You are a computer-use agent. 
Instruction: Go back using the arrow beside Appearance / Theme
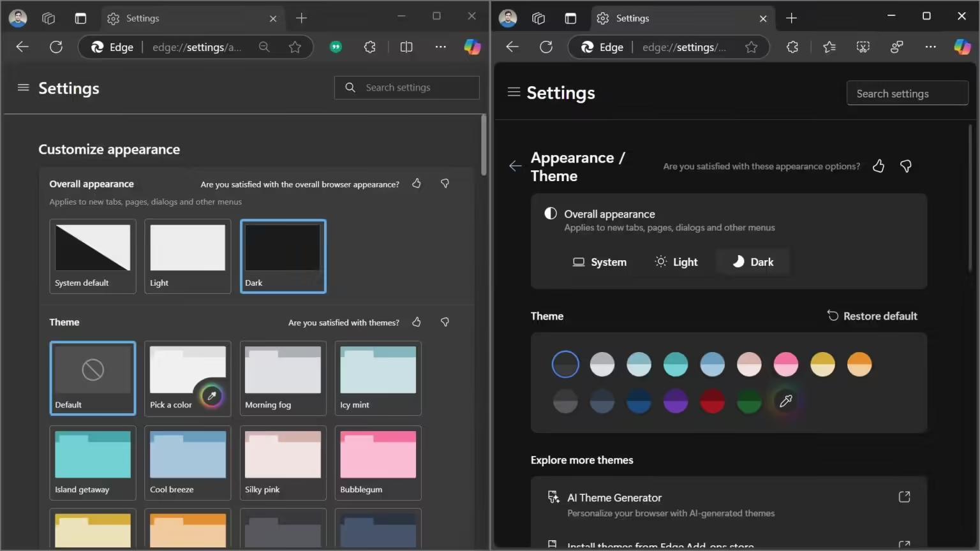click(515, 166)
